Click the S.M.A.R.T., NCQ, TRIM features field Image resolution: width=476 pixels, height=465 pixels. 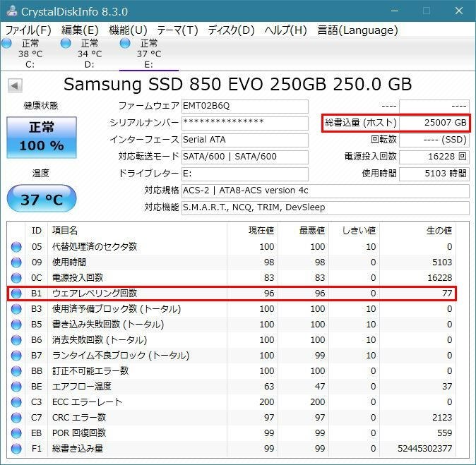[326, 207]
